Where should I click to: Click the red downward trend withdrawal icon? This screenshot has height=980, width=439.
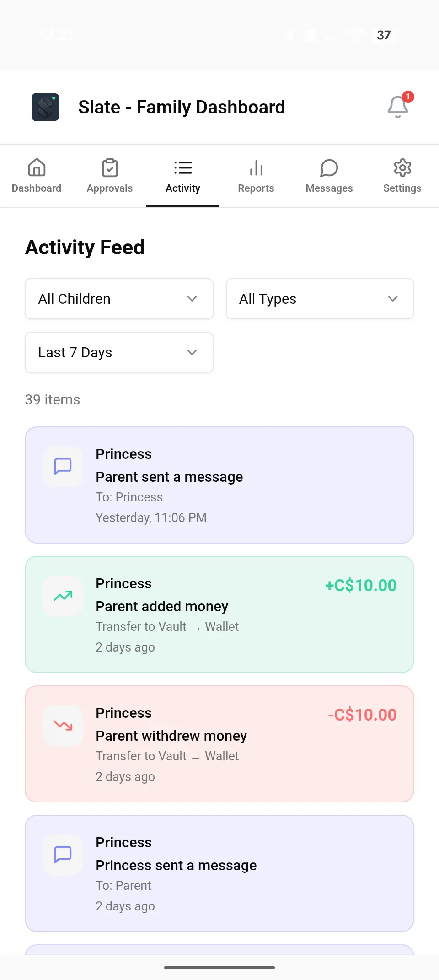click(x=62, y=726)
